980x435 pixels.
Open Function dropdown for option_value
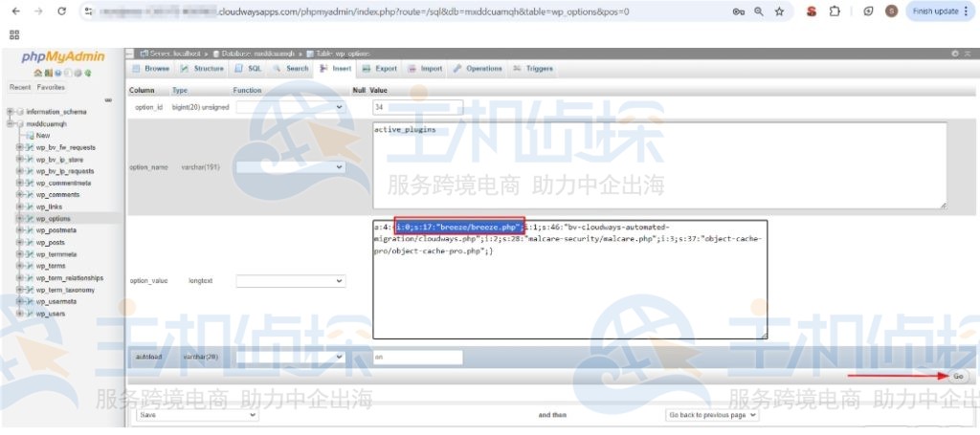coord(291,281)
